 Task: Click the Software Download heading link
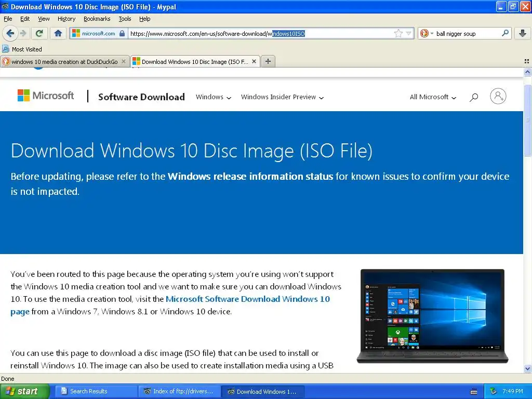tap(141, 97)
